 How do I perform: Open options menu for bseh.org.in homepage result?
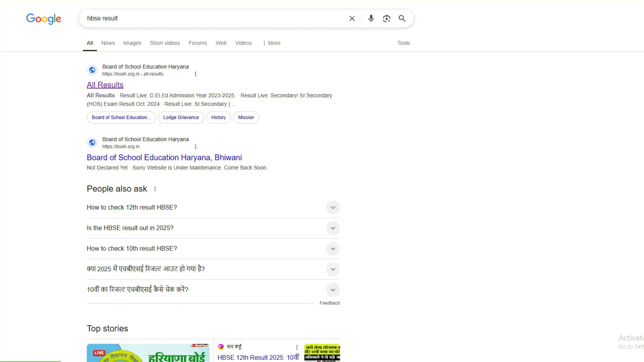pos(196,147)
